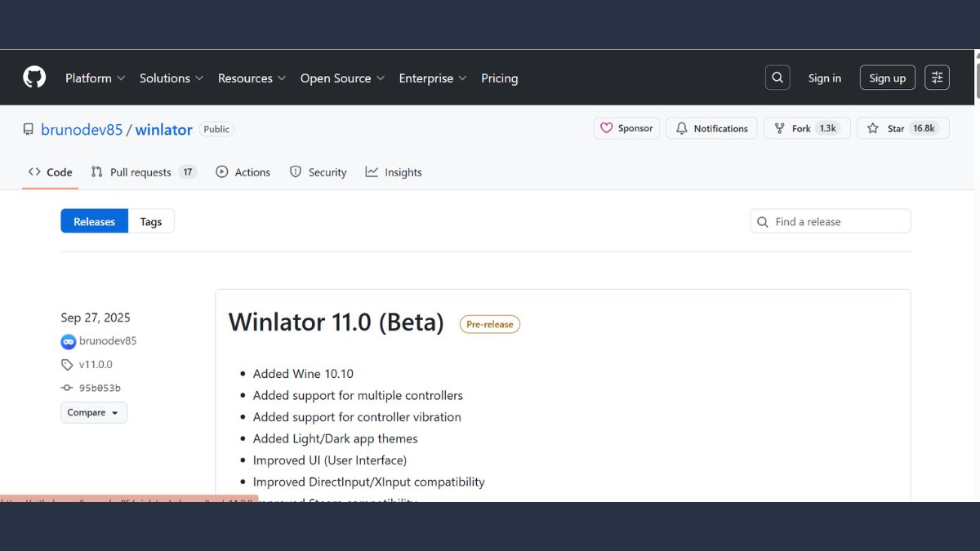Click 'Added Light/Dark app themes' text
Image resolution: width=980 pixels, height=551 pixels.
click(x=335, y=438)
